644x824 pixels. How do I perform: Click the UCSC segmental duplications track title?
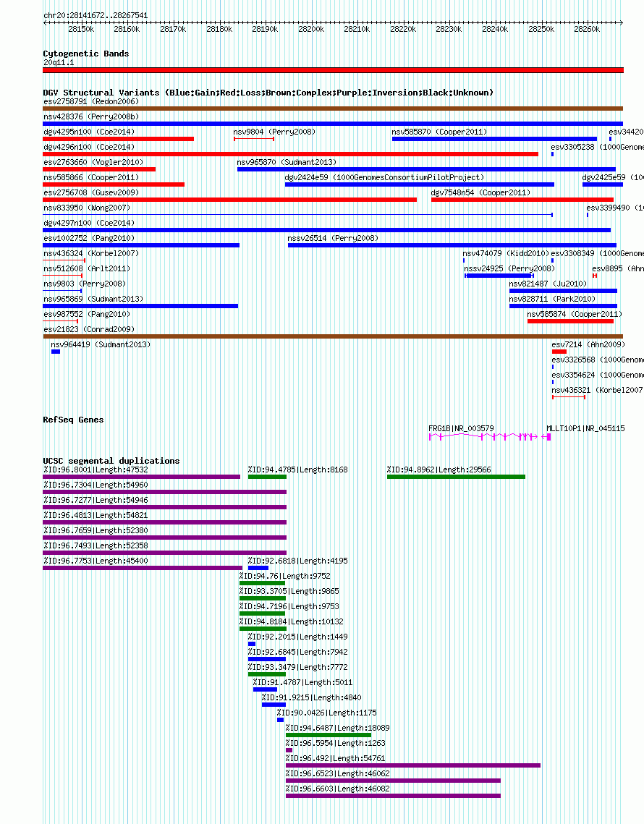(x=111, y=461)
